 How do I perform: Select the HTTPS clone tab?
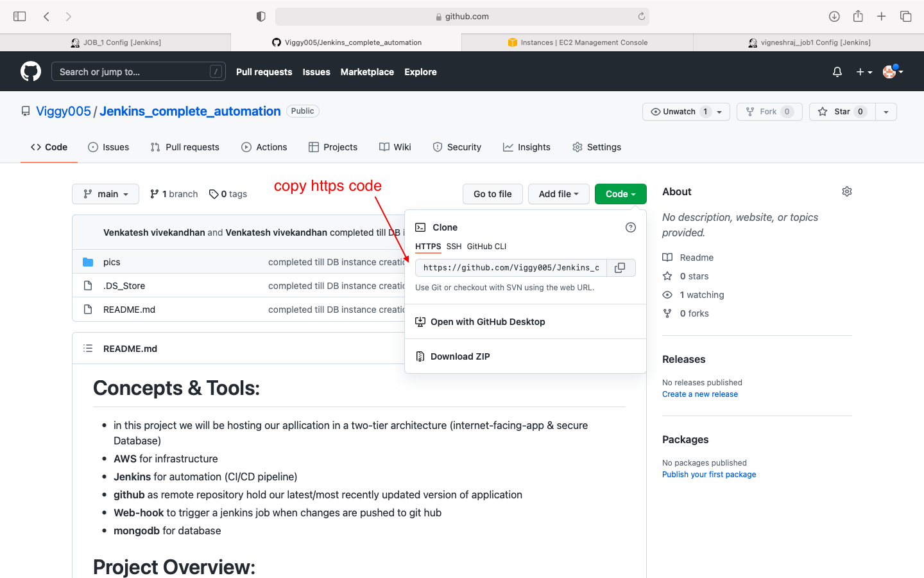[428, 247]
